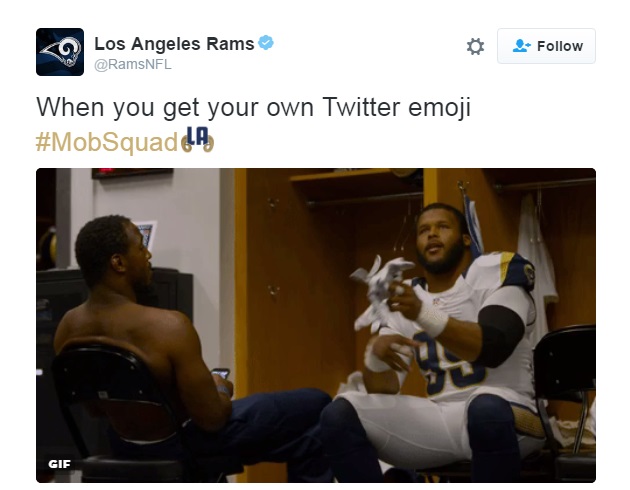630x490 pixels.
Task: Click the GIF badge on the media
Action: (x=59, y=464)
